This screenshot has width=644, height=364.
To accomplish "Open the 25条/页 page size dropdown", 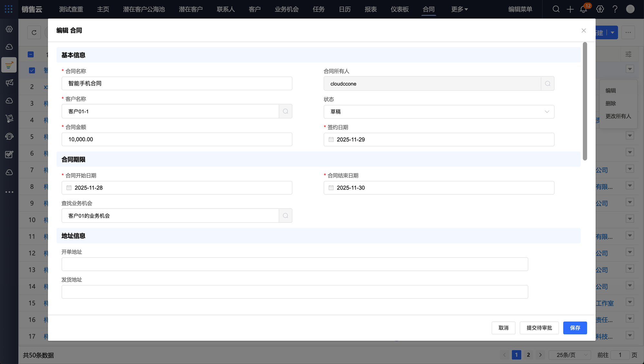I will click(x=569, y=355).
